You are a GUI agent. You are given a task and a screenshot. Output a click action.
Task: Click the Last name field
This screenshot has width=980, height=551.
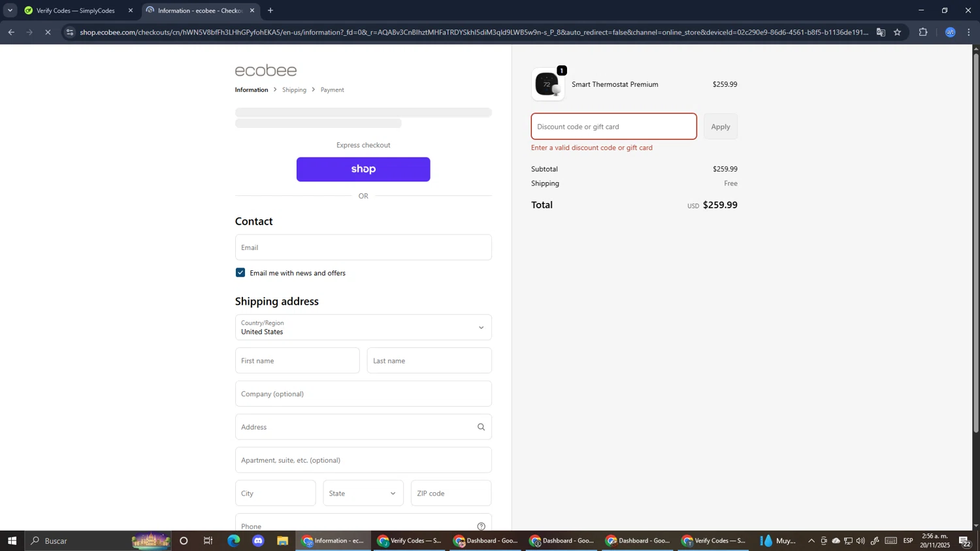coord(429,360)
